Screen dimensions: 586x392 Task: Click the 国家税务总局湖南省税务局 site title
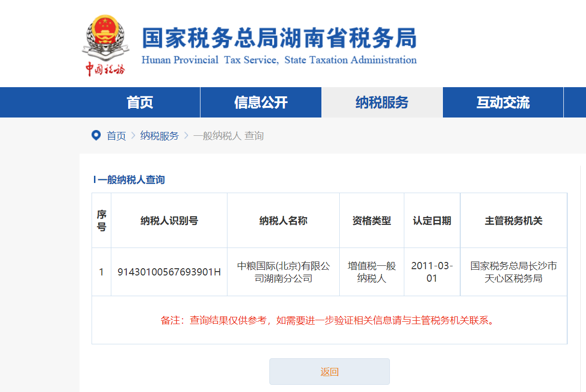[x=279, y=38]
